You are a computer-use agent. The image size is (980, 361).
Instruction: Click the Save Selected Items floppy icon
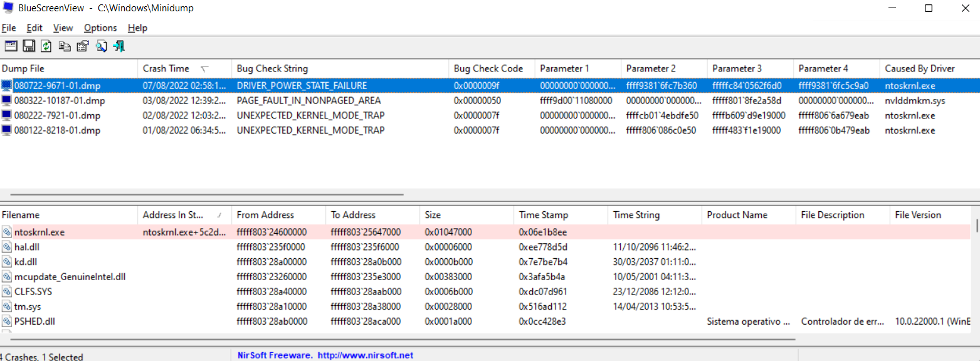pyautogui.click(x=29, y=46)
